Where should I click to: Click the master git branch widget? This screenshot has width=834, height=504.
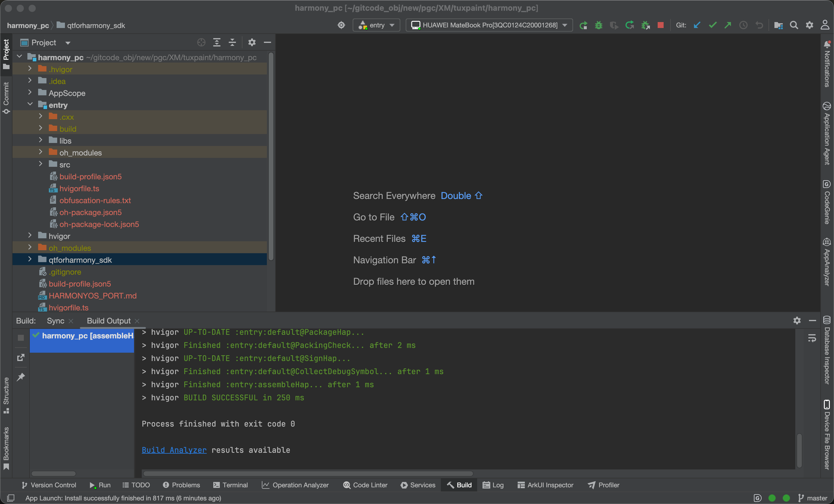pos(813,498)
